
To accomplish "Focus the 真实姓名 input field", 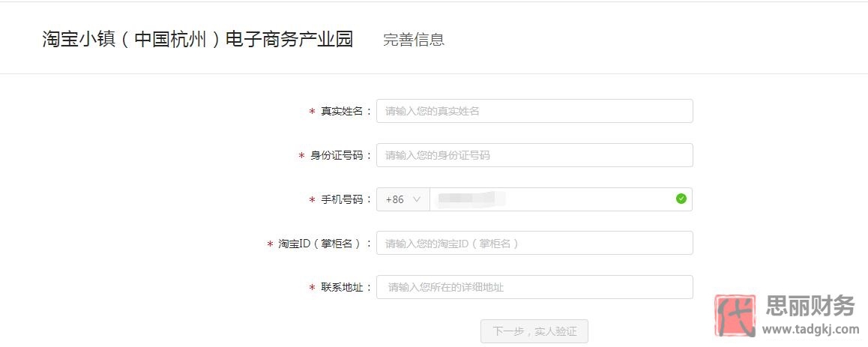I will pyautogui.click(x=534, y=111).
